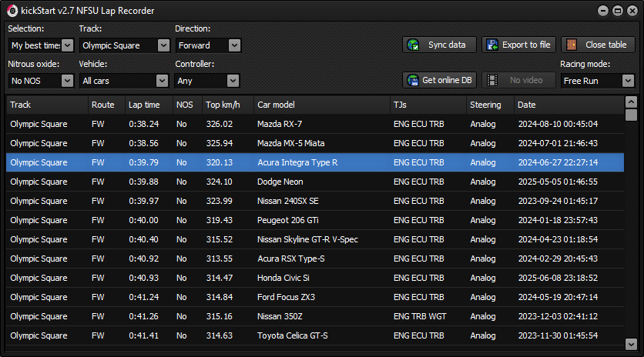The width and height of the screenshot is (644, 357).
Task: Click top speed value 325.94
Action: [x=220, y=143]
